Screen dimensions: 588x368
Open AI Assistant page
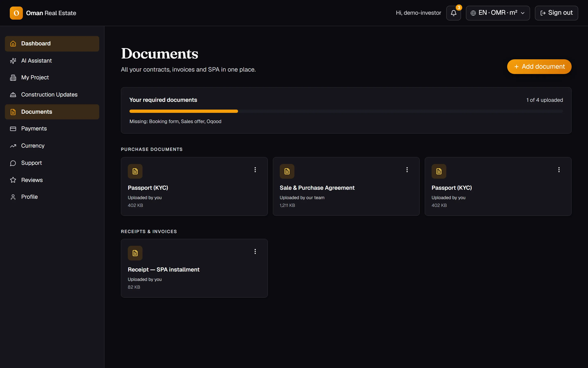[x=52, y=61]
